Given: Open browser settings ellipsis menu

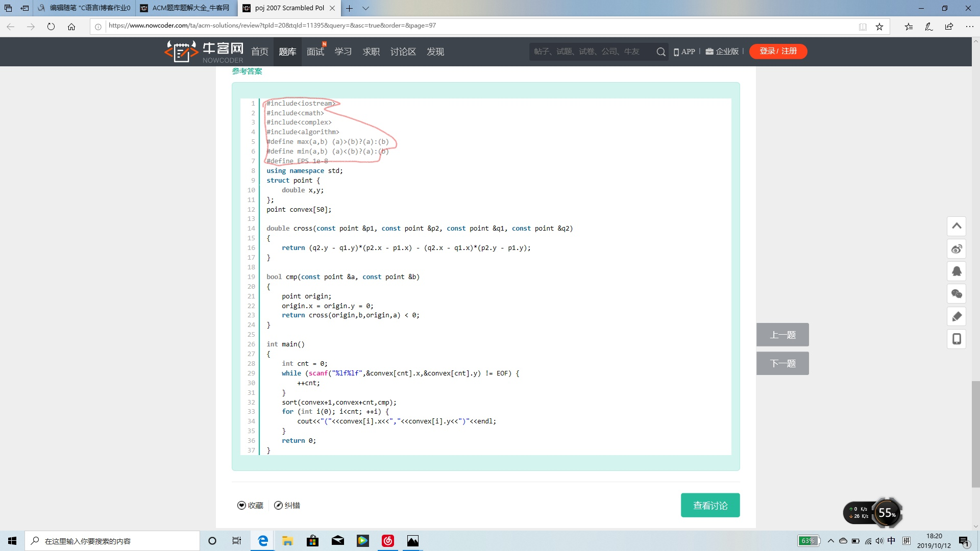Looking at the screenshot, I should (969, 27).
